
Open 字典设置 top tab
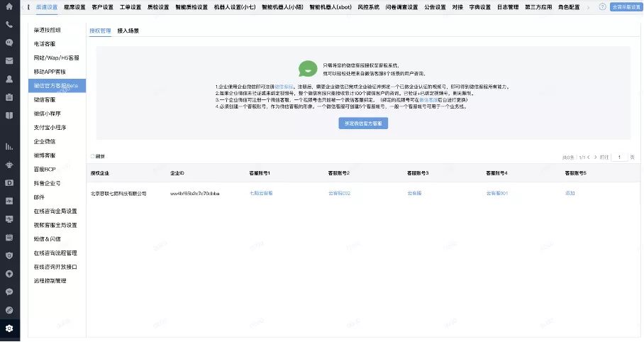(479, 7)
